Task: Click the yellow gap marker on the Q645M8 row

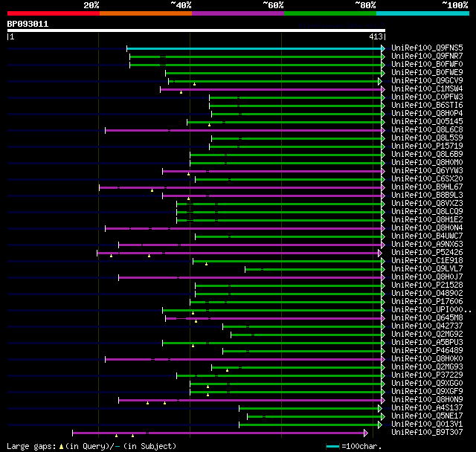Action: (196, 321)
